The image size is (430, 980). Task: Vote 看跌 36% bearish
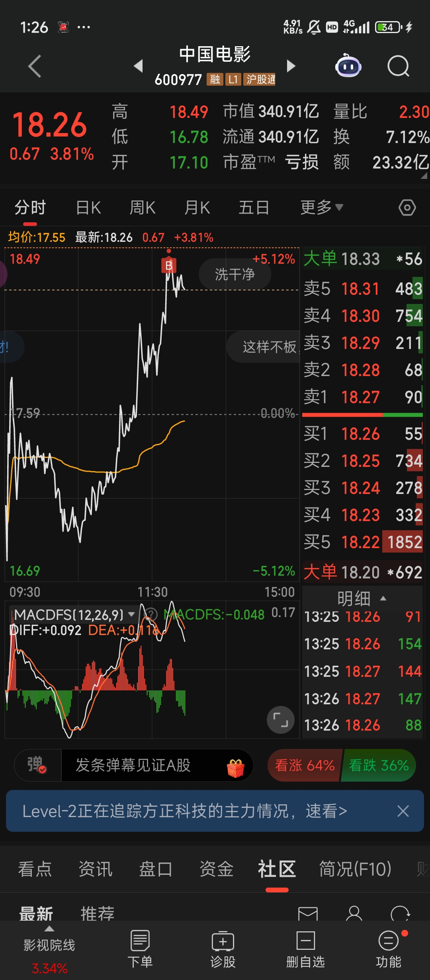pyautogui.click(x=379, y=765)
